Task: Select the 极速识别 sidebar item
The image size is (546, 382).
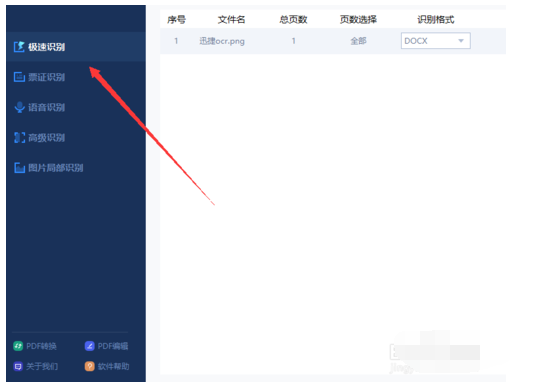Action: 76,47
